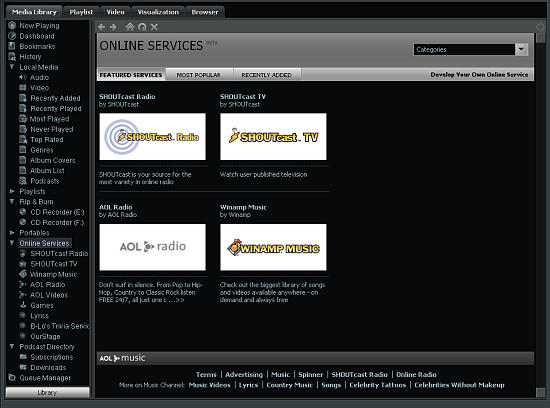Open the Never Played view
This screenshot has width=550, height=408.
(x=52, y=129)
